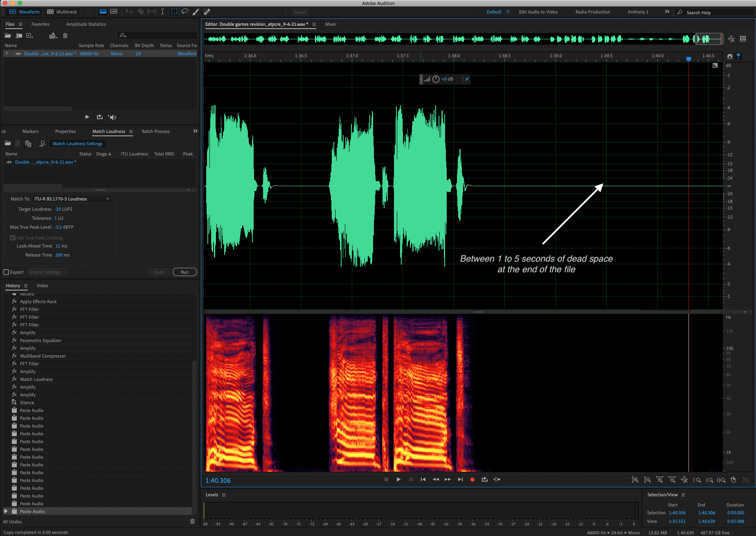Adjust the +0 dB gain knob
The image size is (756, 536).
[436, 79]
